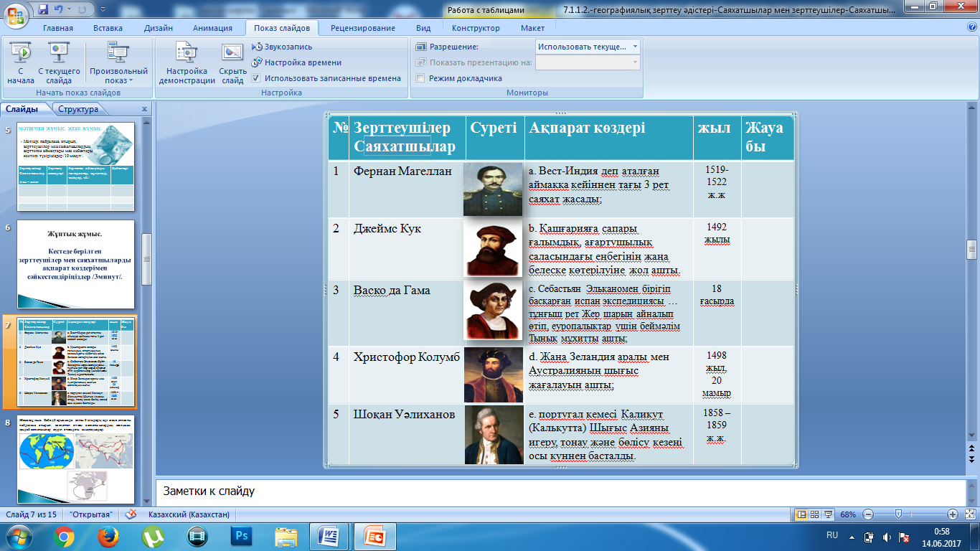This screenshot has height=551, width=980.
Task: Close the slides pane with its x
Action: [x=144, y=109]
